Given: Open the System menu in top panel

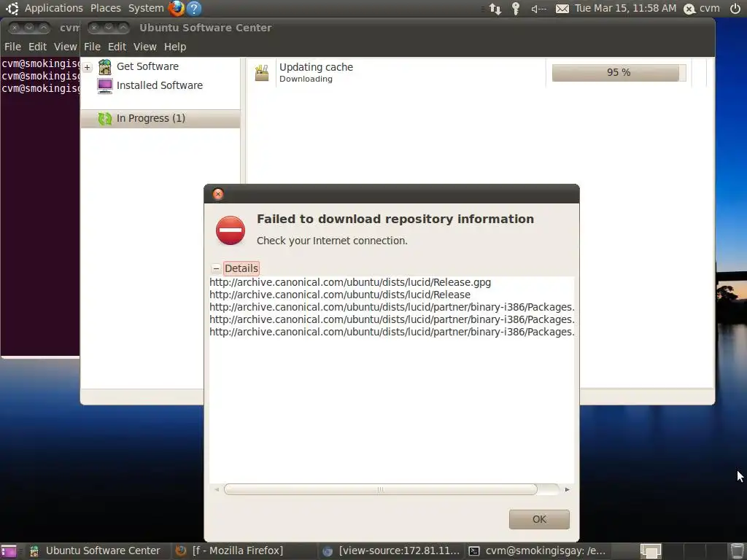Looking at the screenshot, I should point(146,8).
